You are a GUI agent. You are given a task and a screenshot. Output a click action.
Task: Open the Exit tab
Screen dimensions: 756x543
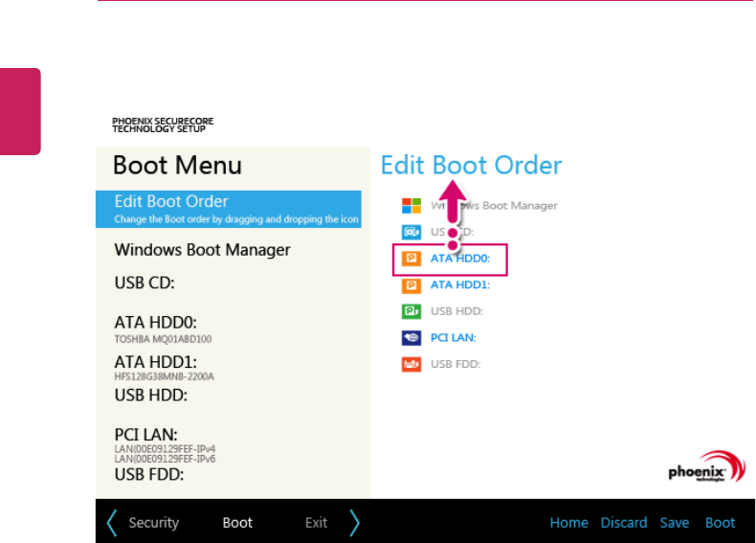pyautogui.click(x=317, y=523)
